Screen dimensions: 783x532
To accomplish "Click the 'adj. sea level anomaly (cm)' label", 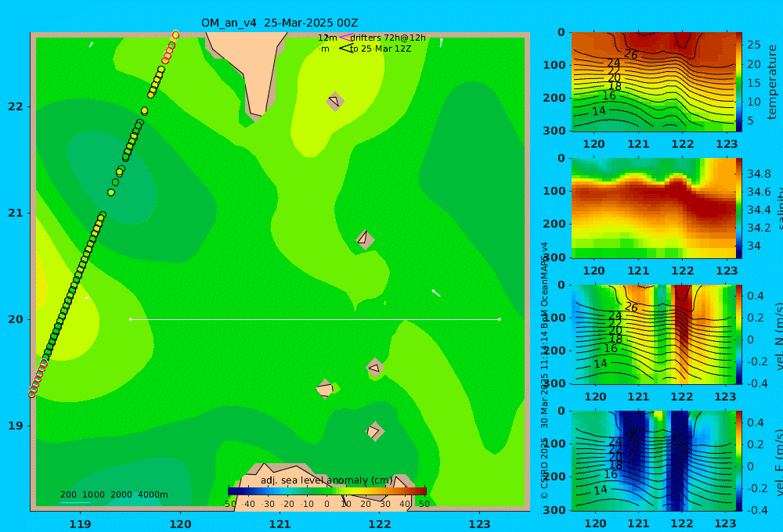I will [327, 480].
